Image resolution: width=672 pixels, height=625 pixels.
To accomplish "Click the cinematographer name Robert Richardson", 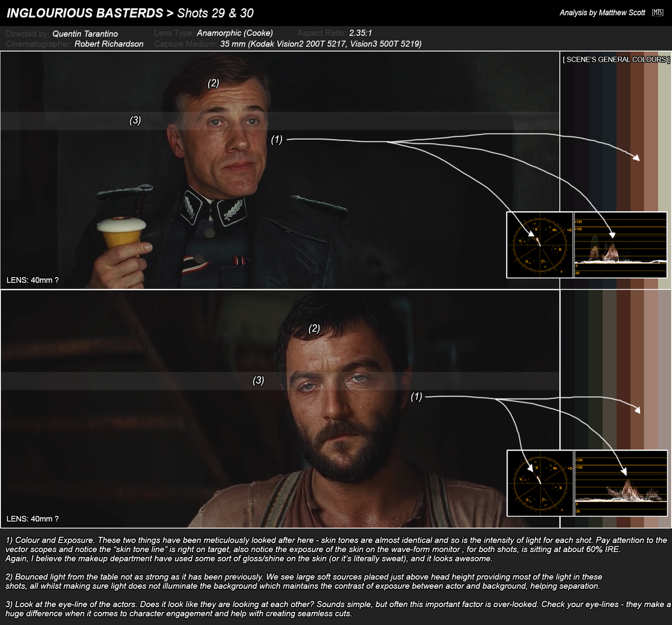I will (x=109, y=44).
